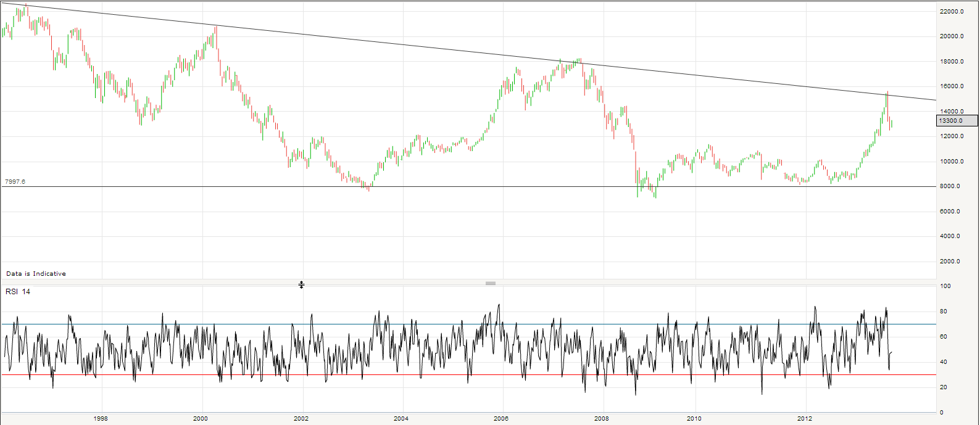980x425 pixels.
Task: Click the pane divider grip handle
Action: point(491,284)
